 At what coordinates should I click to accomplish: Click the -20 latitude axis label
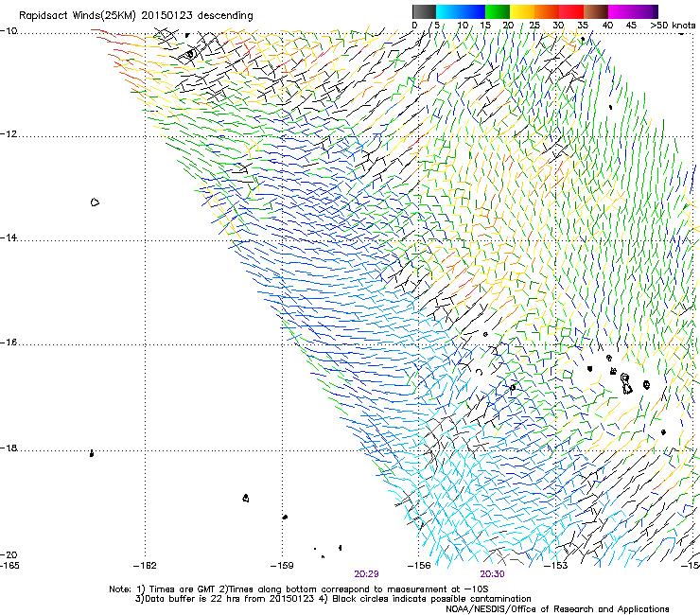click(9, 554)
